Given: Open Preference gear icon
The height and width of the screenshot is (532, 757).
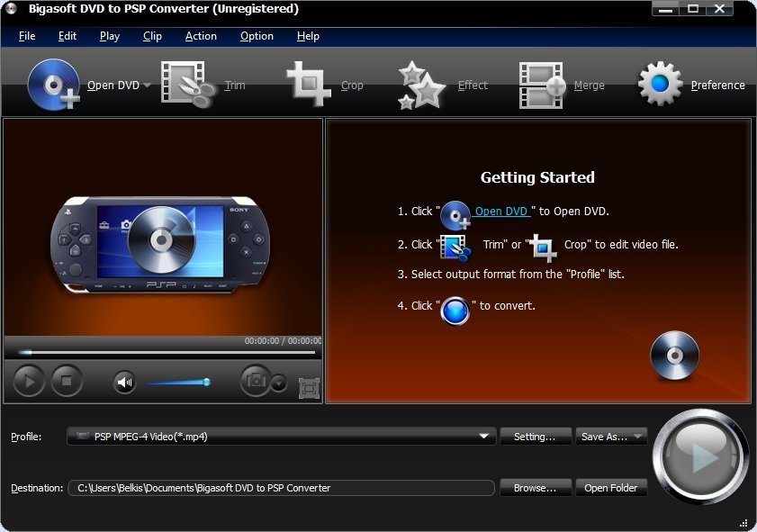Looking at the screenshot, I should [661, 85].
